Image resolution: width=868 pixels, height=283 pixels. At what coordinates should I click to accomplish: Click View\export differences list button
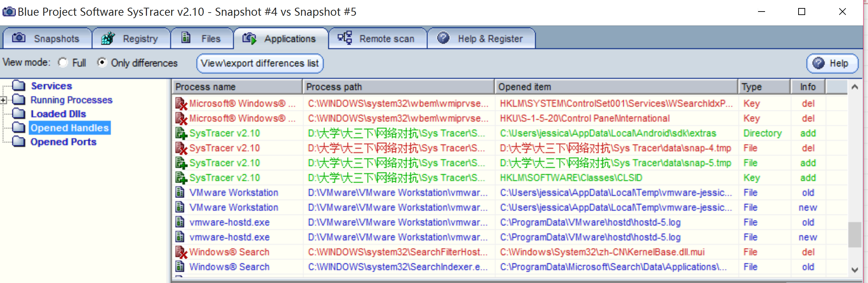coord(260,63)
